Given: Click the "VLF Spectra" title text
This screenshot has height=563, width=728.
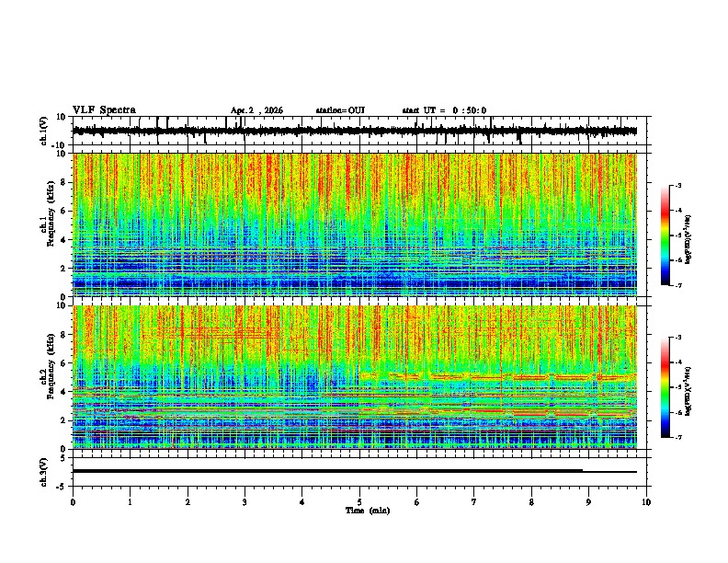Looking at the screenshot, I should [x=104, y=110].
